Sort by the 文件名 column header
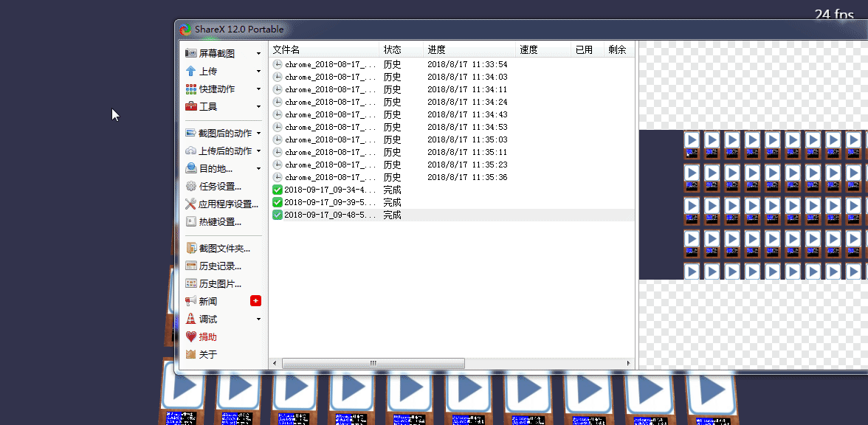Image resolution: width=868 pixels, height=425 pixels. pos(324,50)
